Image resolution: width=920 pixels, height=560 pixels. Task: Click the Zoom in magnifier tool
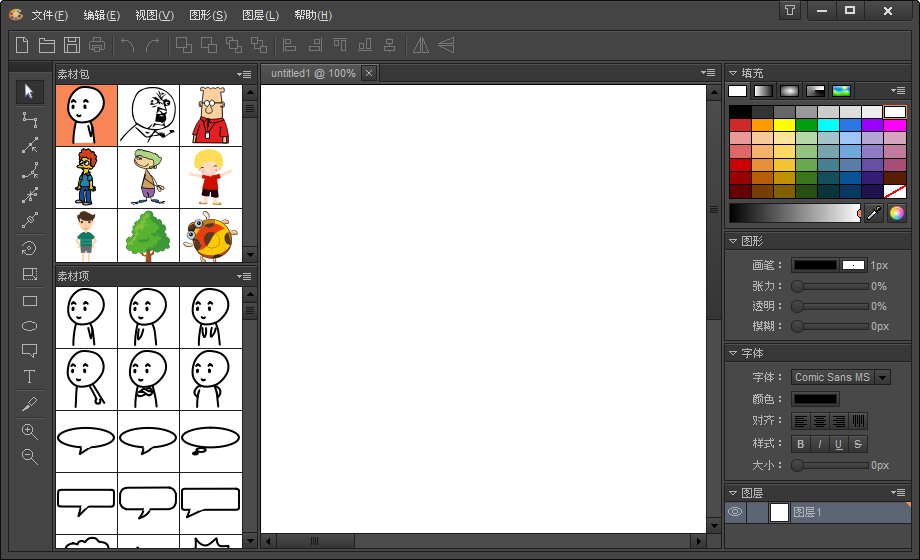click(x=29, y=431)
